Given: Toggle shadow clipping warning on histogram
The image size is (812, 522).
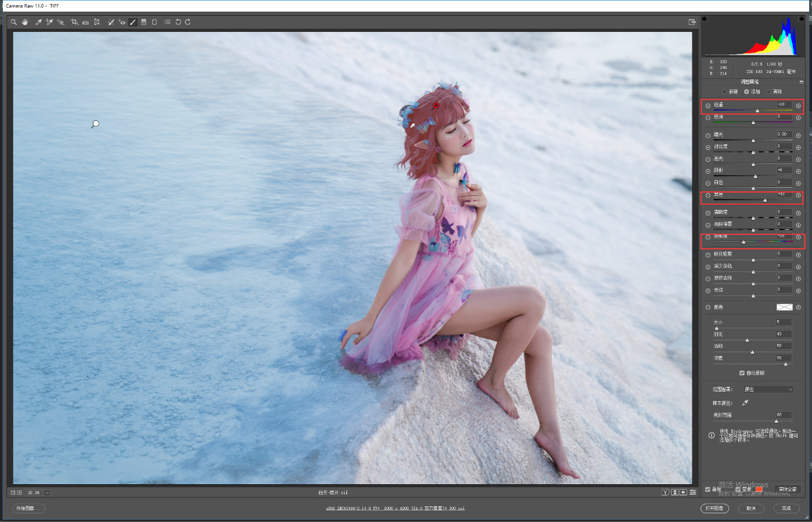Looking at the screenshot, I should [x=705, y=19].
